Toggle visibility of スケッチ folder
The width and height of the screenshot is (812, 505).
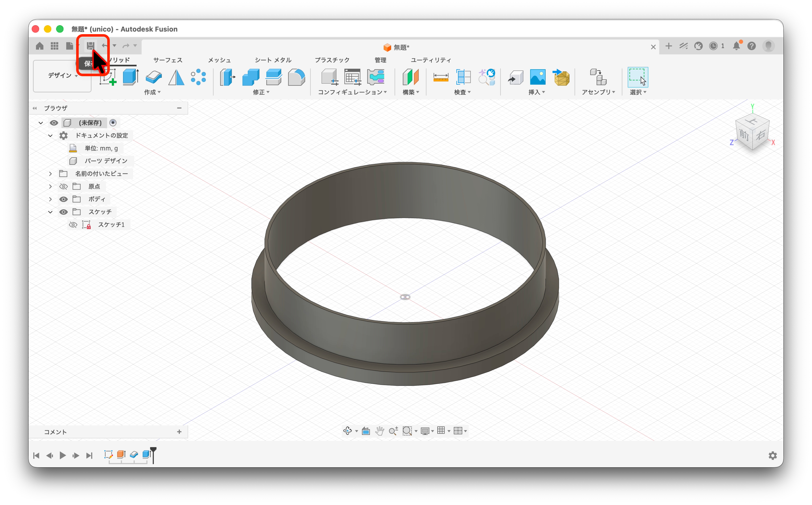[63, 212]
